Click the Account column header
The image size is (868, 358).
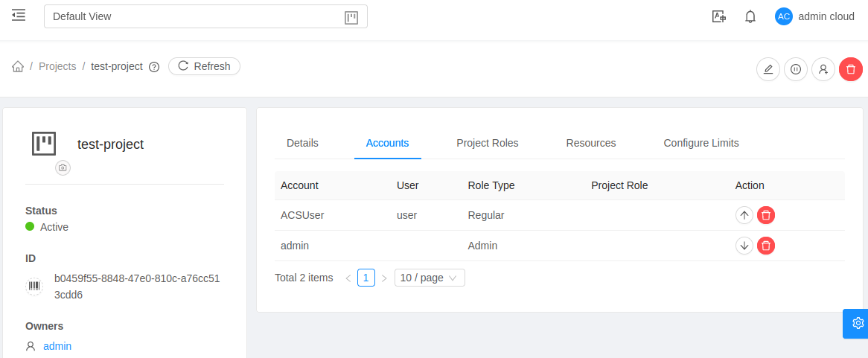coord(299,185)
